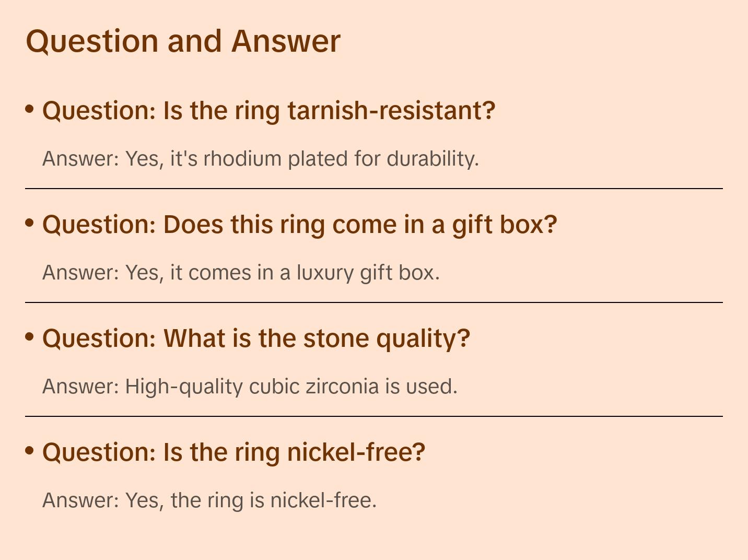Click the bullet beside the stone quality question

pyautogui.click(x=30, y=336)
